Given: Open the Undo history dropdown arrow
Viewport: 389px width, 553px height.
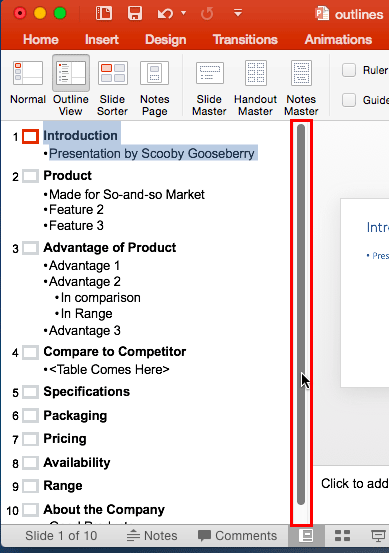Looking at the screenshot, I should tap(183, 13).
